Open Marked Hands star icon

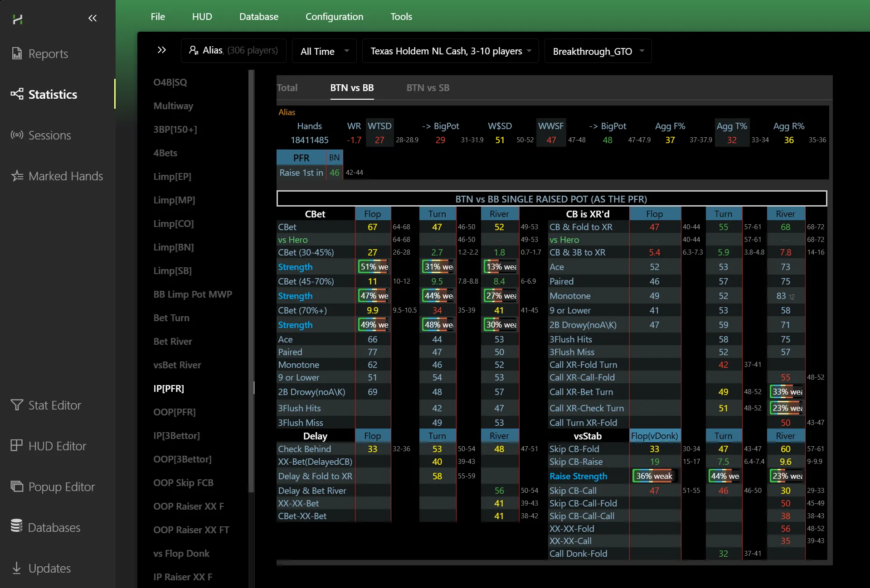tap(17, 176)
